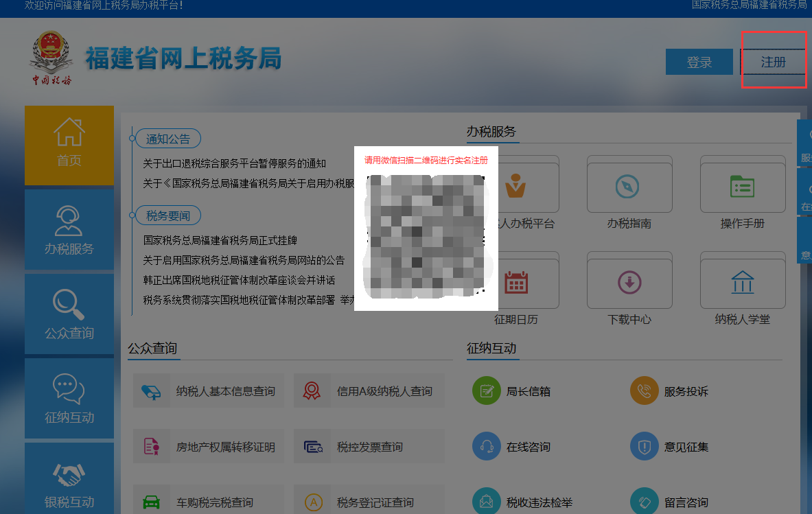Click the 纳税人基本信息查询 label
The width and height of the screenshot is (812, 514).
[226, 391]
